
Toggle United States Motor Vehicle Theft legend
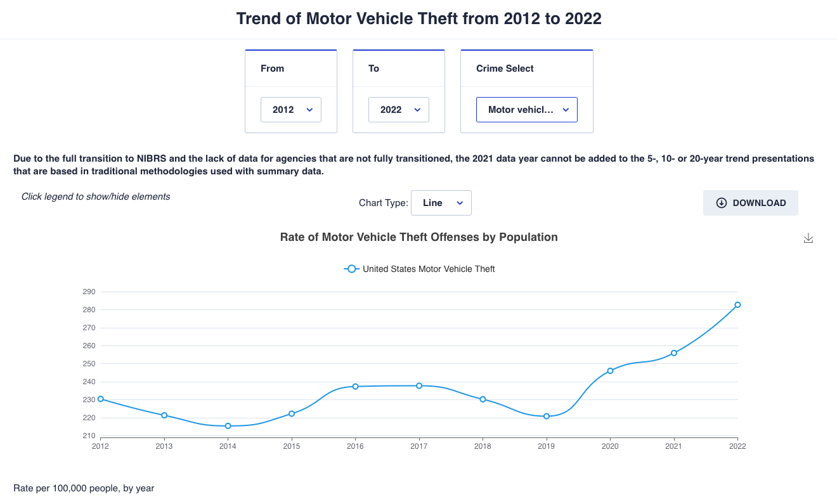coord(428,269)
